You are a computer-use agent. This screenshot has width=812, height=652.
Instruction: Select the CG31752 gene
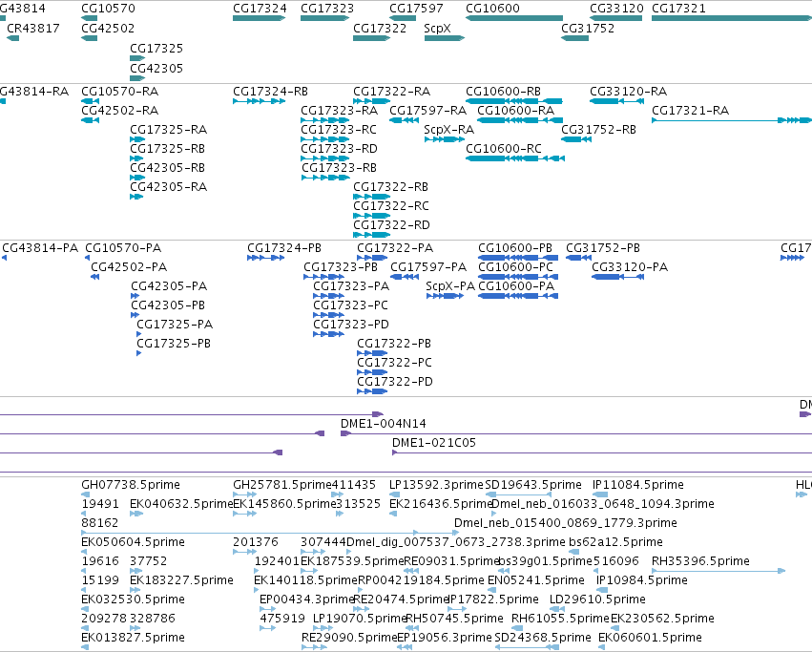pyautogui.click(x=574, y=38)
